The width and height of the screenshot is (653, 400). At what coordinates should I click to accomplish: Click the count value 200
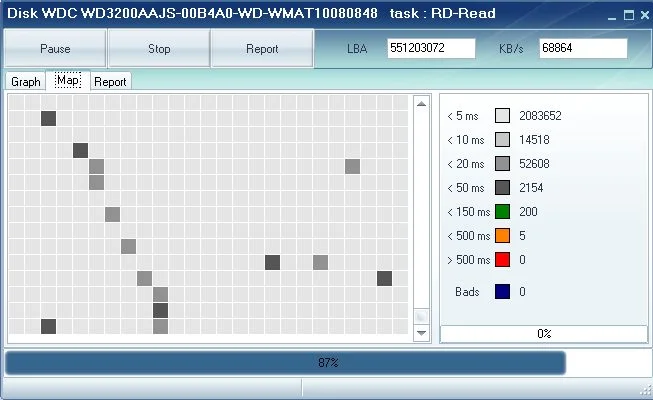pyautogui.click(x=528, y=212)
